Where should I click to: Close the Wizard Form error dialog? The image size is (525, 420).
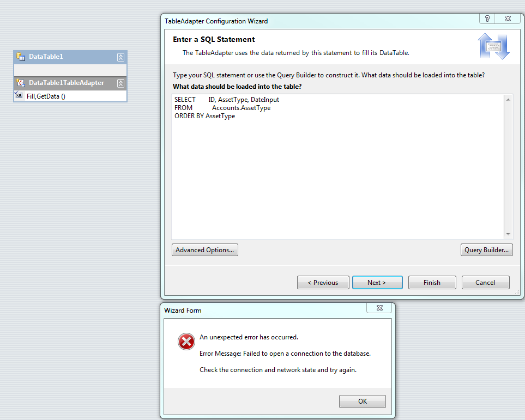pyautogui.click(x=379, y=308)
